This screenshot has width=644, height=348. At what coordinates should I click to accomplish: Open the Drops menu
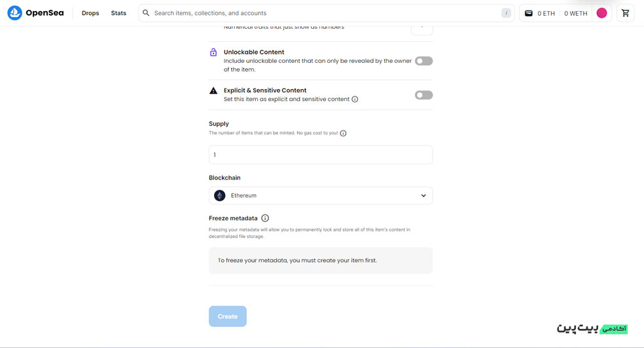[90, 13]
